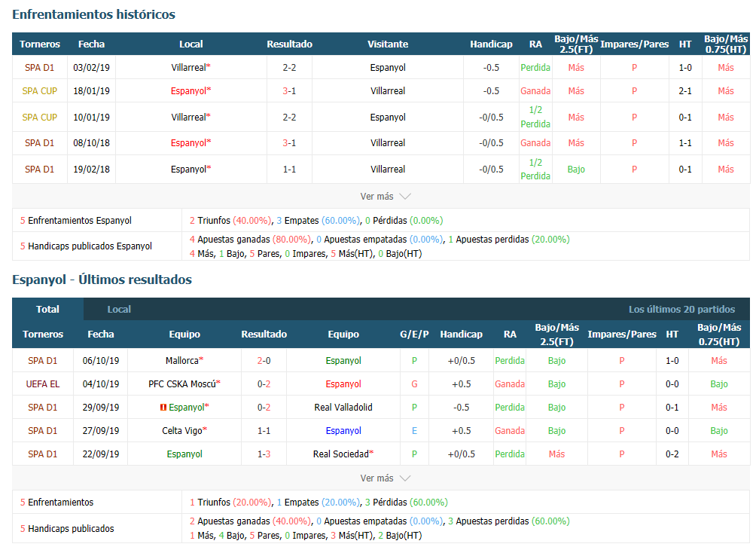Click the 1-3 result for 22/09/19
756x550 pixels.
coord(264,454)
